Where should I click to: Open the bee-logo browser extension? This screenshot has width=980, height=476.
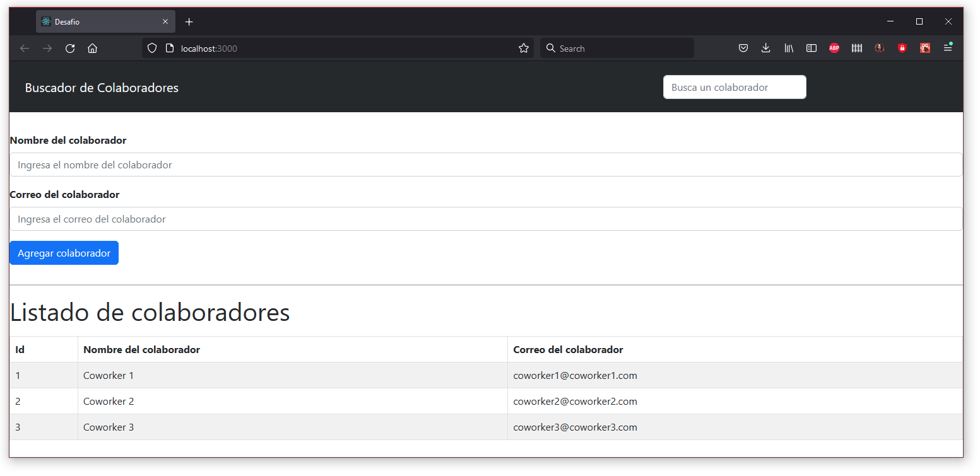pos(924,47)
